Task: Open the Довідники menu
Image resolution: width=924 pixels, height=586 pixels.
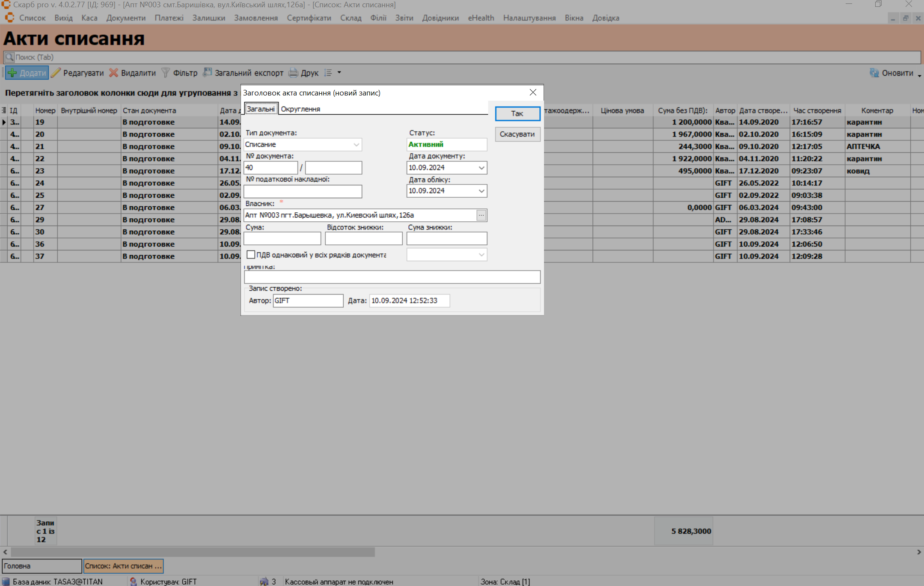Action: click(x=440, y=18)
